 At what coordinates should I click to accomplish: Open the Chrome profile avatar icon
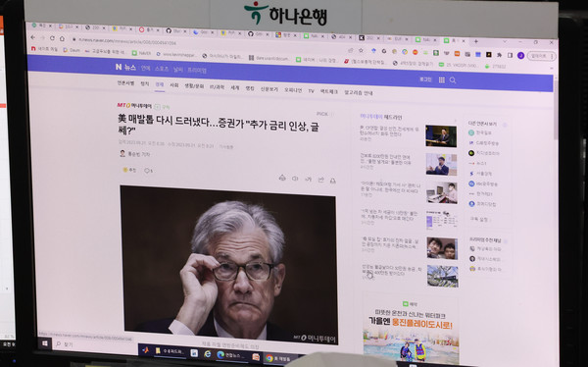(x=520, y=55)
